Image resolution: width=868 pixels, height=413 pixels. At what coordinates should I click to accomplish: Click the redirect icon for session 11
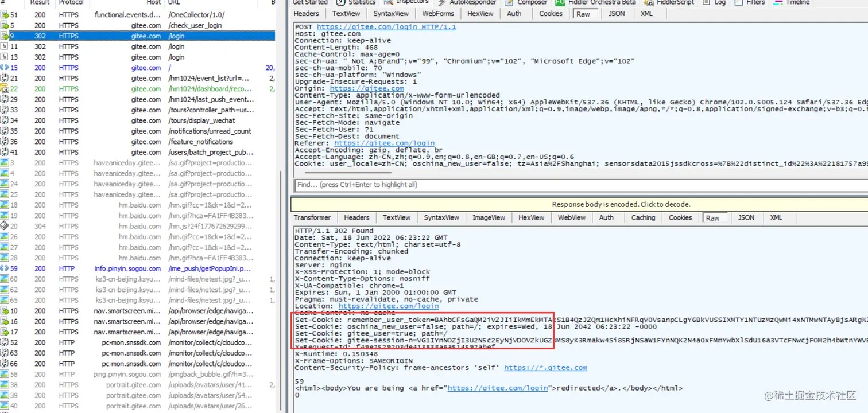coord(5,46)
